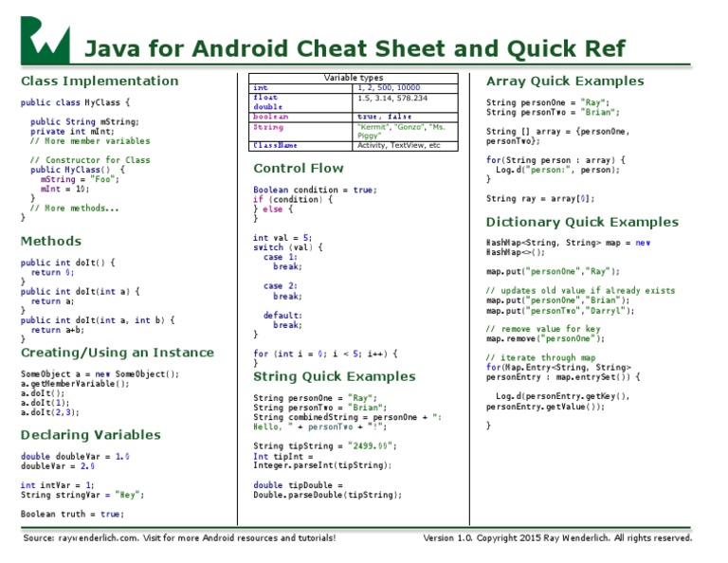Click the 'ClassName' table cell
The height and width of the screenshot is (563, 728).
[x=300, y=146]
